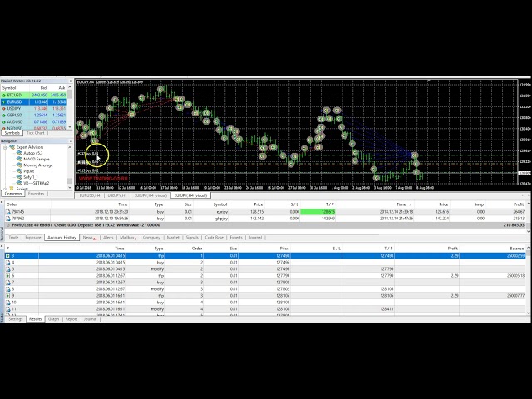
Task: Show the Report tab in Strategy Tester
Action: point(71,318)
